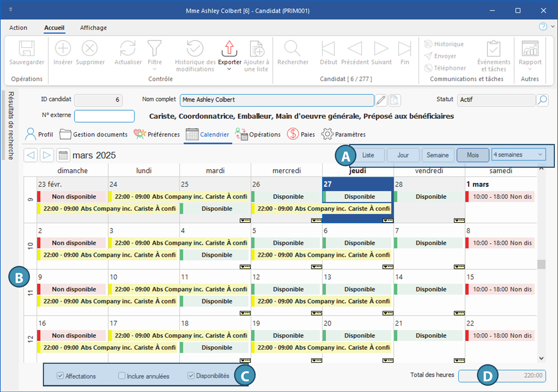Toggle the Disponibilités checkbox
The width and height of the screenshot is (558, 392).
[191, 376]
